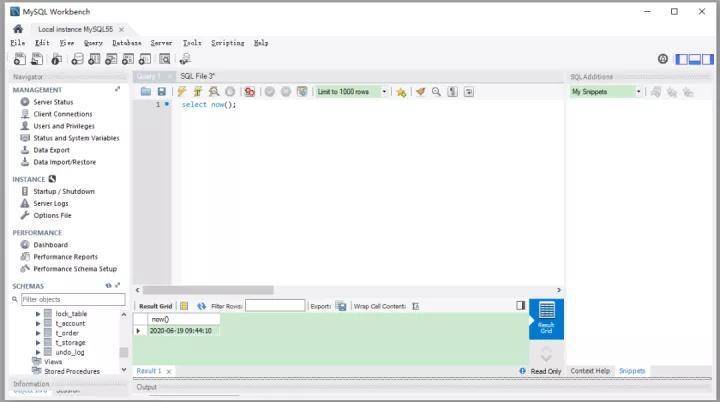Image resolution: width=720 pixels, height=402 pixels.
Task: Reconnect to DBMS icon in main toolbar
Action: tap(185, 59)
